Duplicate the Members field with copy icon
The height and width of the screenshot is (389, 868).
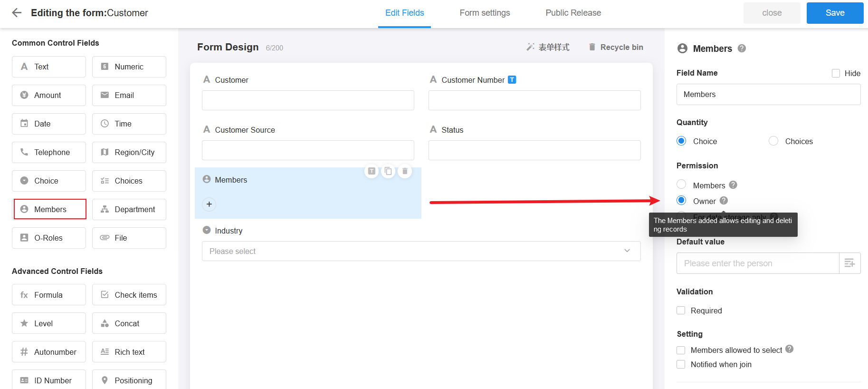tap(388, 171)
